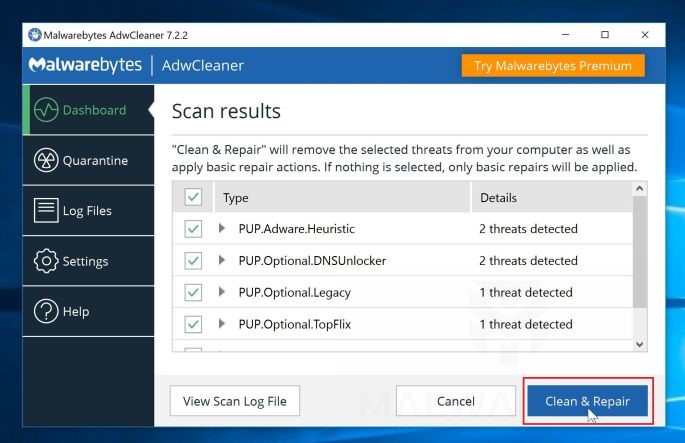Select the PUP.Adware.Heuristic text
685x443 pixels.
click(297, 228)
